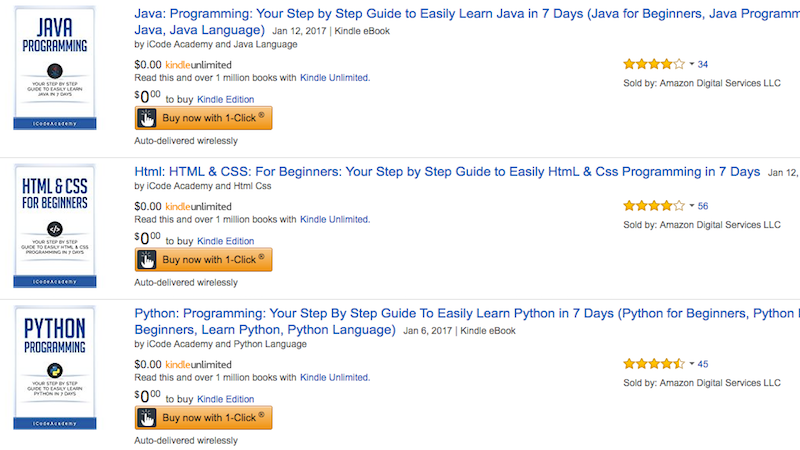Viewport: 800px width, 450px height.
Task: Open the Java: Programming book title link
Action: click(467, 22)
